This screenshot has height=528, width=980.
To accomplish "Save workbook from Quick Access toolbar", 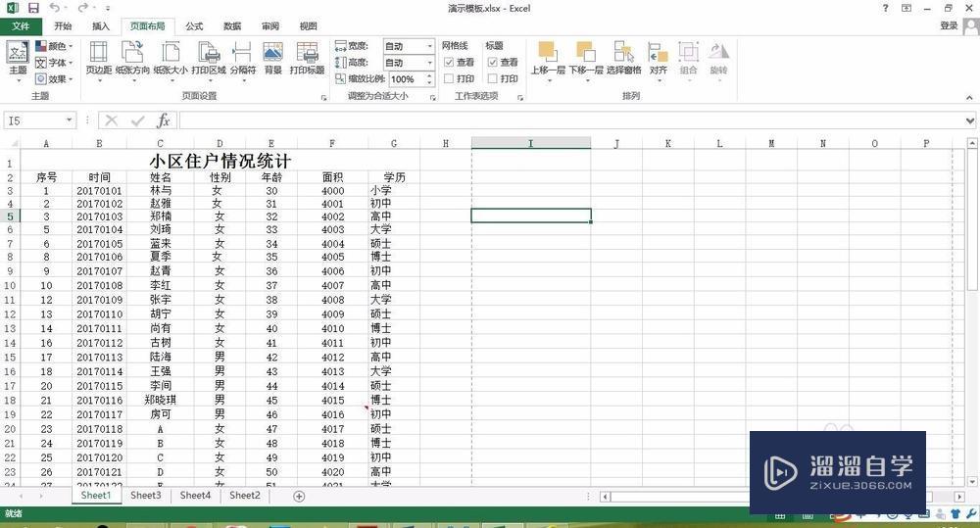I will (33, 8).
